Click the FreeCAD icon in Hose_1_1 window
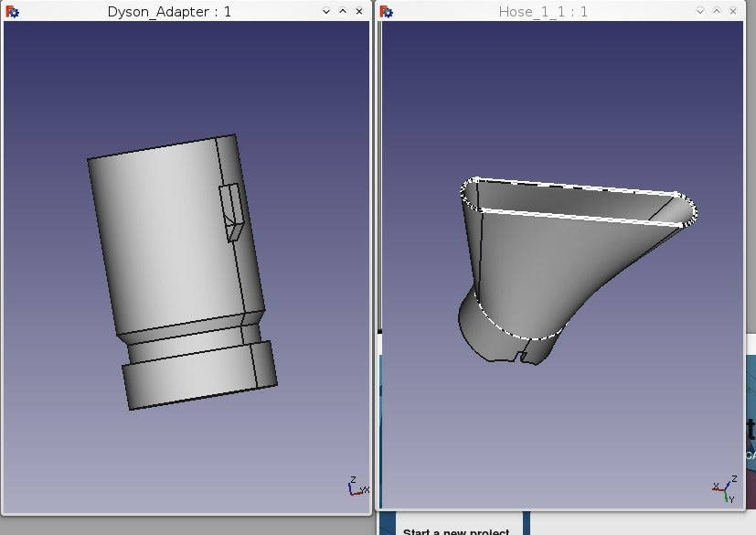756x535 pixels. tap(387, 12)
